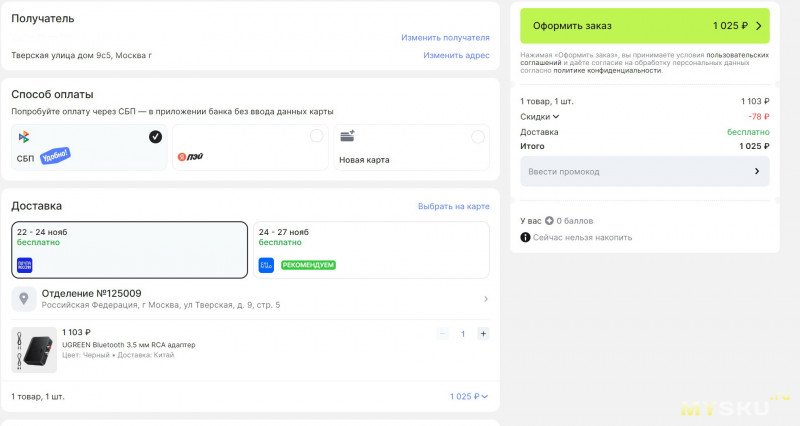Select the СБП payment method
The height and width of the screenshot is (426, 800).
(88, 147)
